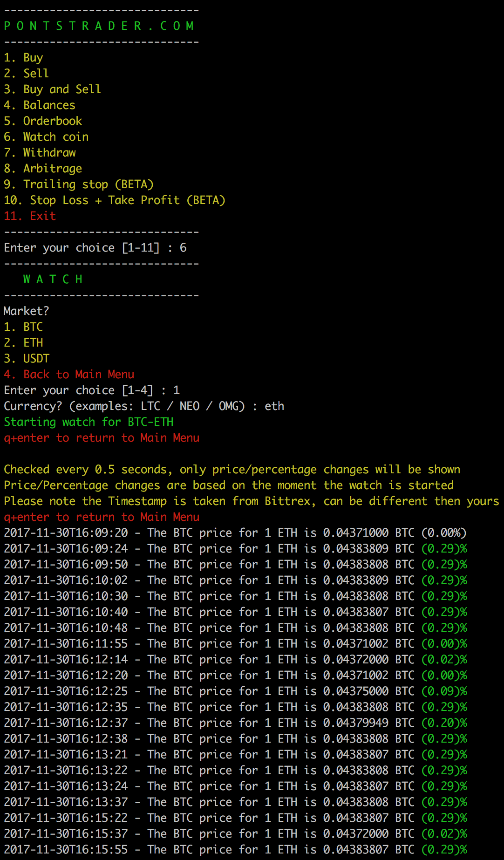Click the 16:09:24 price log row

click(x=235, y=549)
